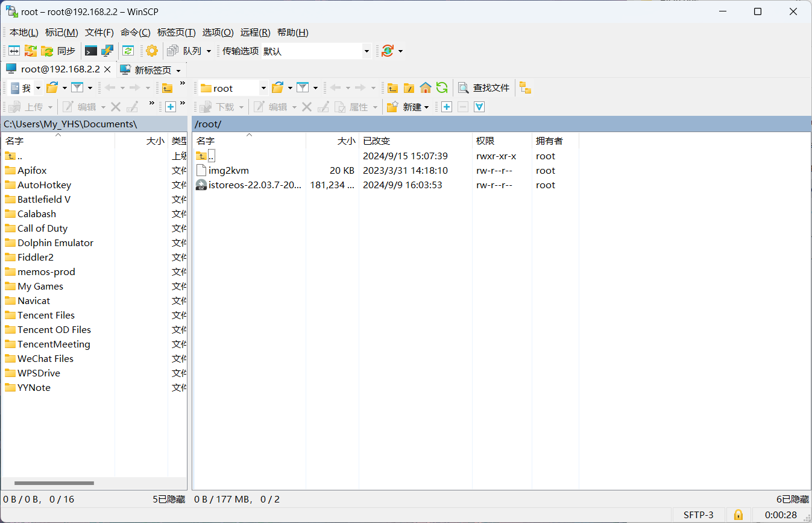Click the local panel plus select-files icon
The image size is (812, 523).
click(170, 107)
